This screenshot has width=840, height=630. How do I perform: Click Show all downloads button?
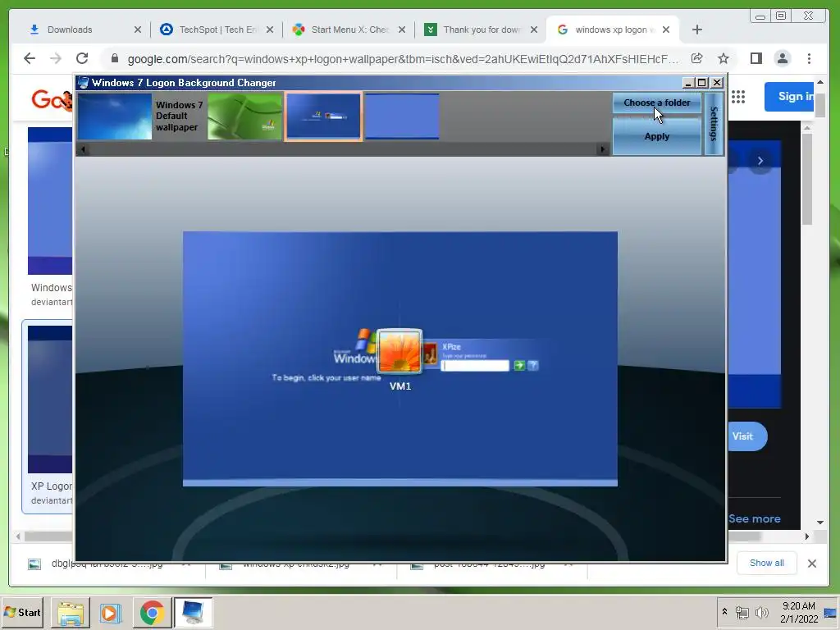[x=767, y=563]
